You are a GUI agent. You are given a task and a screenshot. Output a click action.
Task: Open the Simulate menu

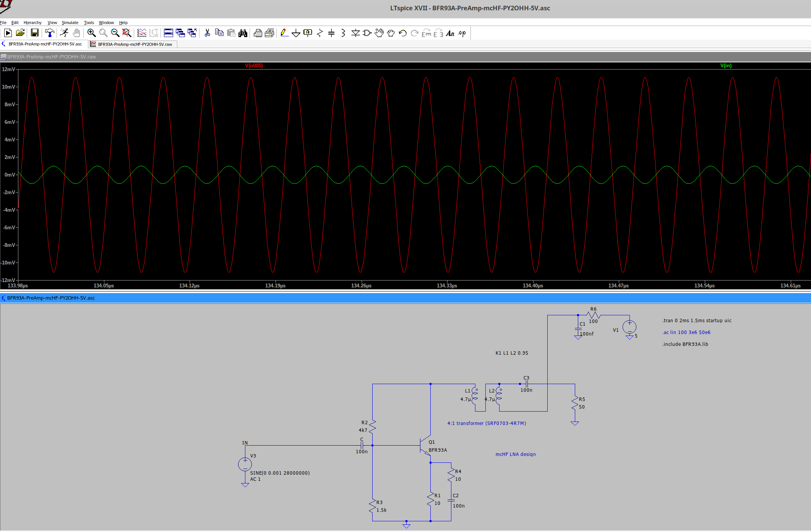pos(70,23)
